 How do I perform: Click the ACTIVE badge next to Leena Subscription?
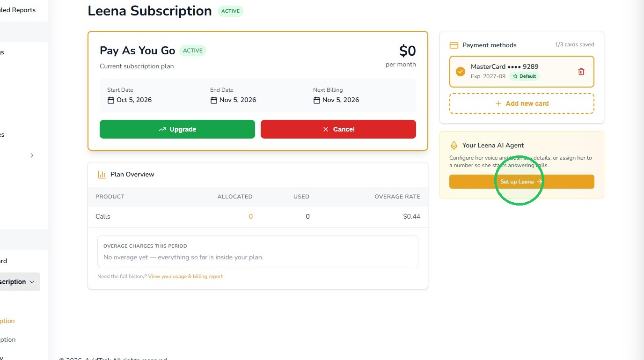[230, 11]
